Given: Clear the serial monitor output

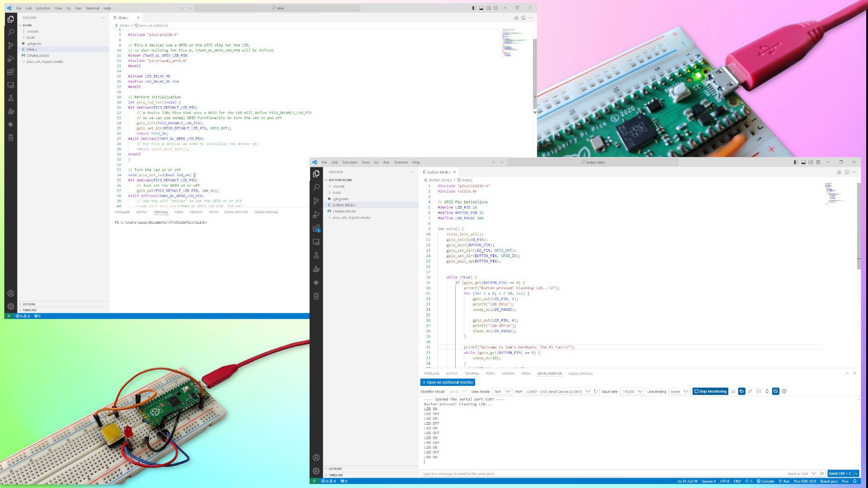Looking at the screenshot, I should point(733,391).
